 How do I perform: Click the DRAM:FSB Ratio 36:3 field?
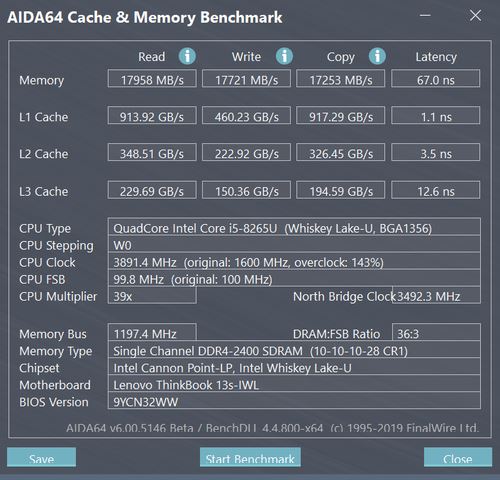[x=436, y=332]
